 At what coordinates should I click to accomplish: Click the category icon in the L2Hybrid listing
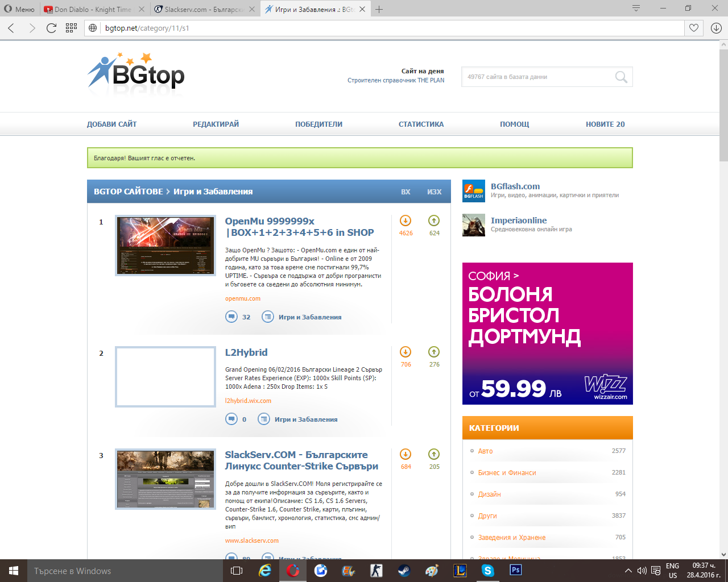point(264,419)
